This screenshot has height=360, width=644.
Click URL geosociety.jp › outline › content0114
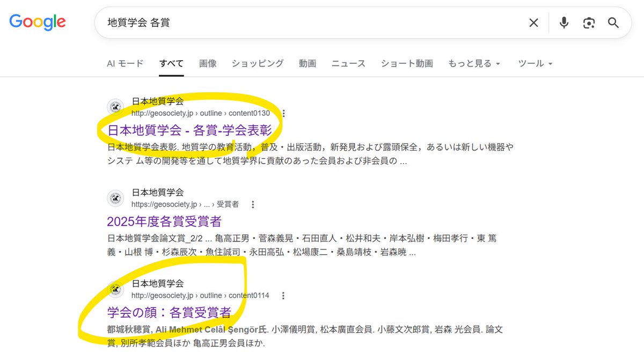[x=200, y=296]
